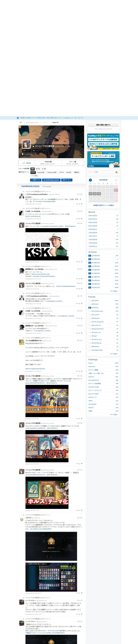Click the list icon beside 2025年03月 archive

[90, 259]
